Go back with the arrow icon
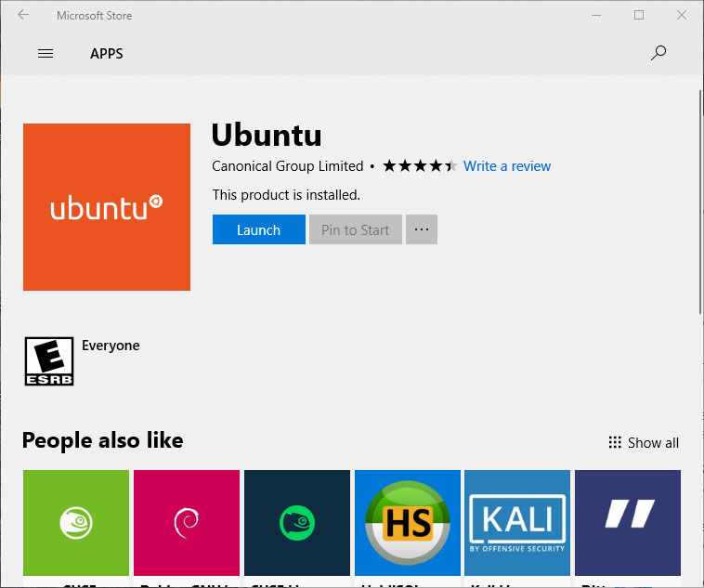Screen dimensions: 704x588 point(23,15)
